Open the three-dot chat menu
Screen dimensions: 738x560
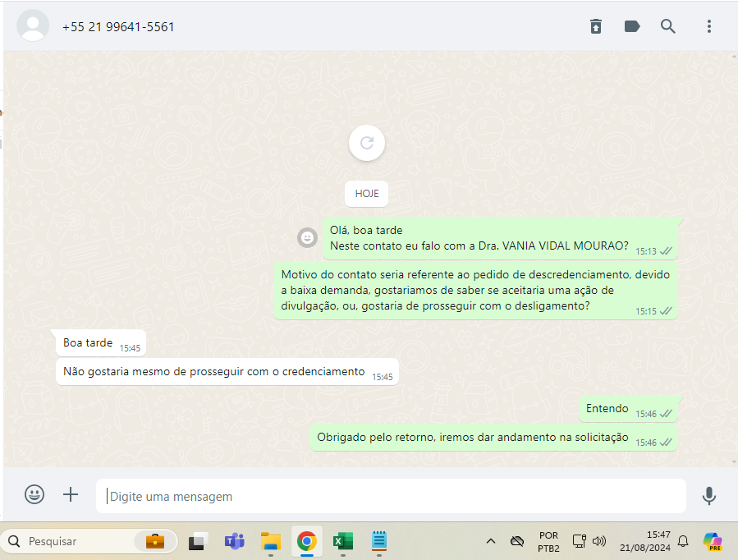pyautogui.click(x=708, y=26)
